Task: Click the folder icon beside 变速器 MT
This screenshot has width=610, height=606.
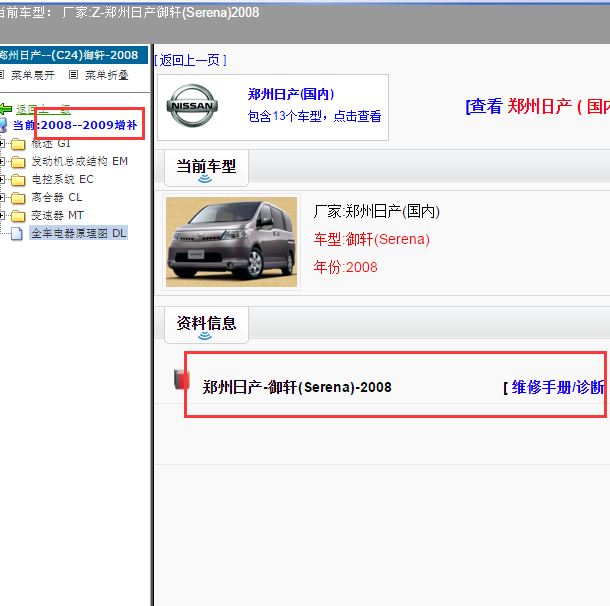Action: point(18,215)
